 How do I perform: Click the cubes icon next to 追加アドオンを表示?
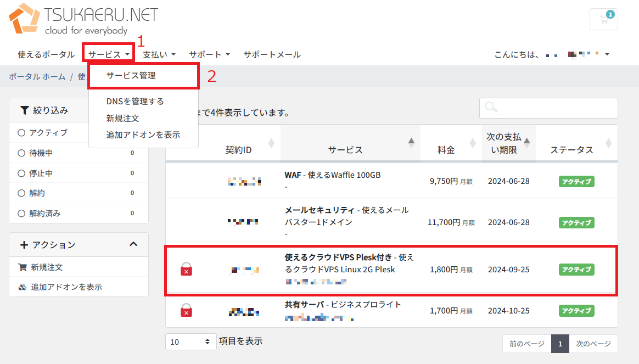23,287
